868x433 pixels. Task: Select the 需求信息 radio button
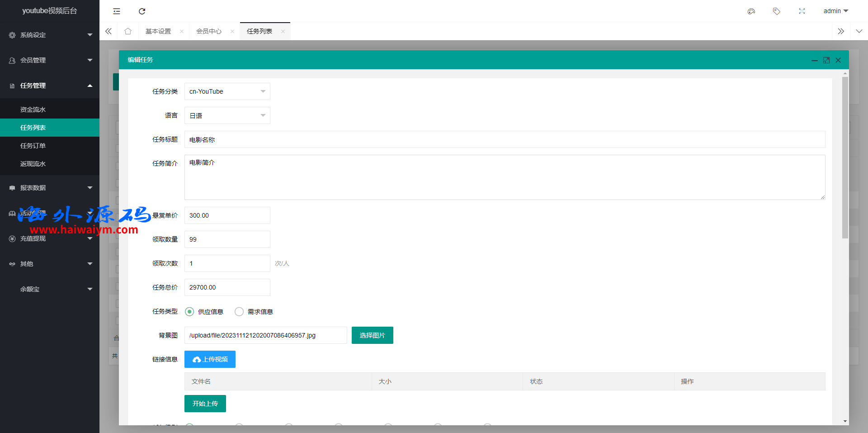point(239,312)
